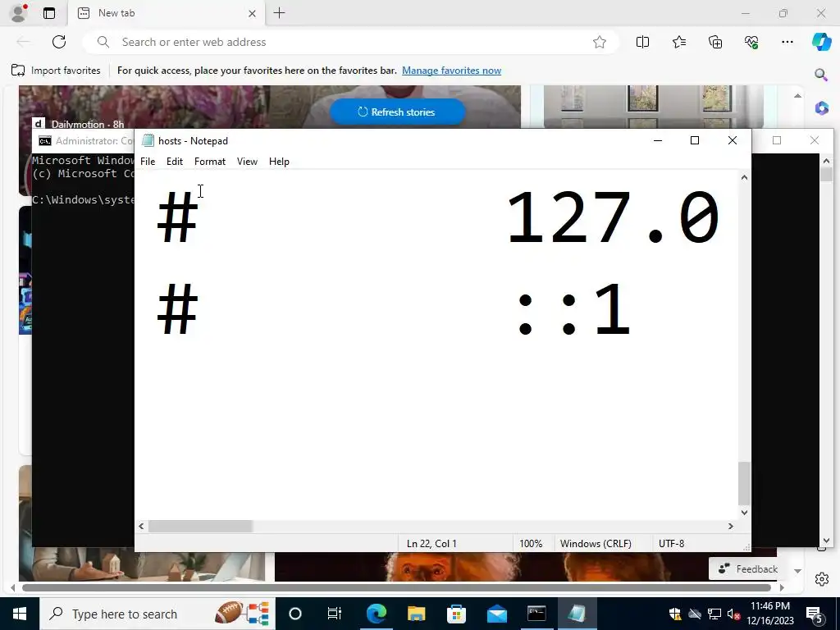The image size is (840, 630).
Task: Reload the page with Refresh icon
Action: coord(59,42)
